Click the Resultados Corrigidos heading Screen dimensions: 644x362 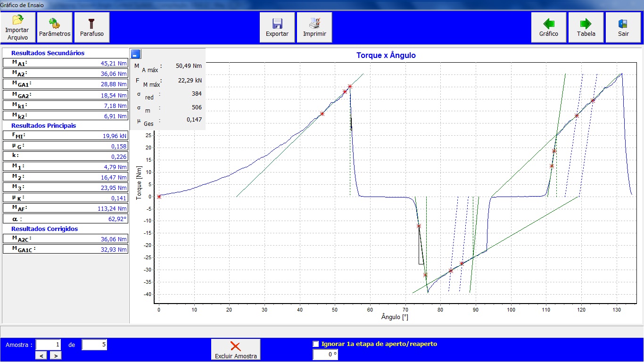pos(45,229)
